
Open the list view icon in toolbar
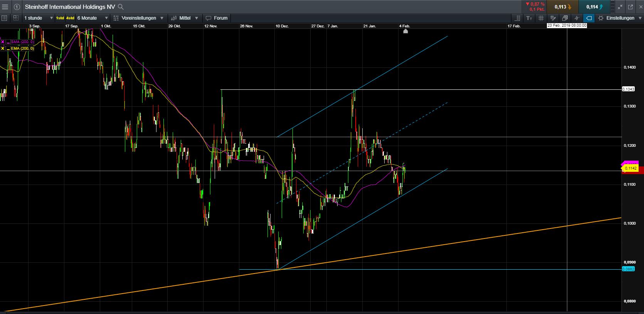[x=4, y=18]
